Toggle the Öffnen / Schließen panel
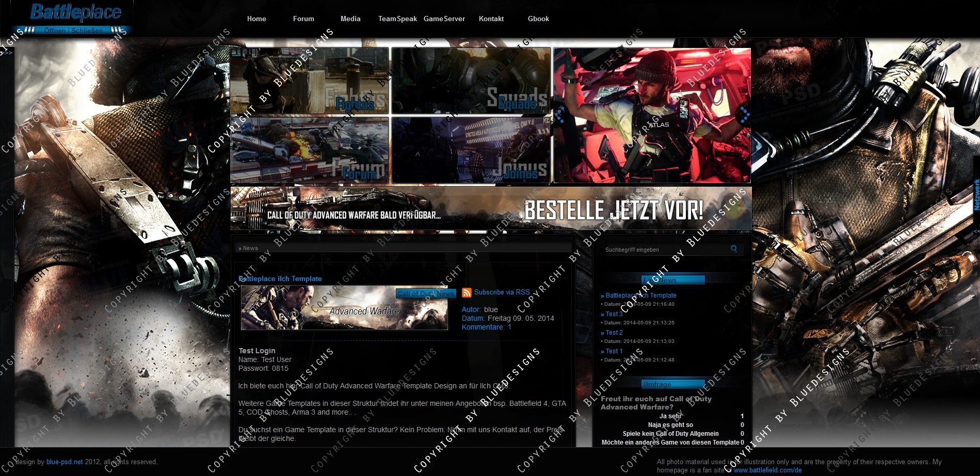980x476 pixels. coord(73,30)
